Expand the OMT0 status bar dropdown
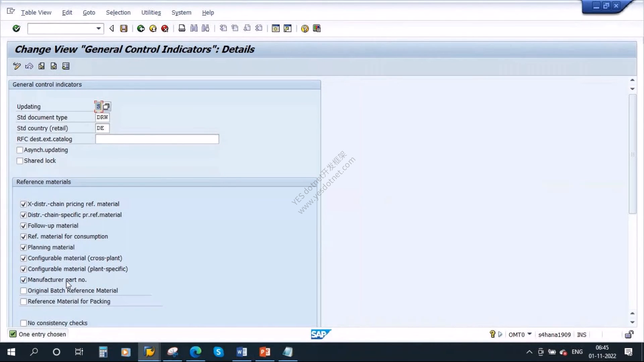This screenshot has height=362, width=644. 530,334
